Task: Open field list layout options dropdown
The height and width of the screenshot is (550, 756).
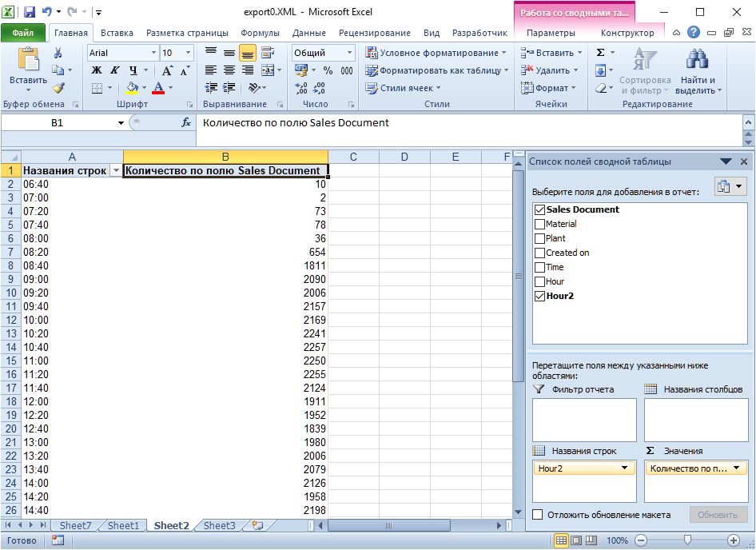Action: [x=731, y=186]
